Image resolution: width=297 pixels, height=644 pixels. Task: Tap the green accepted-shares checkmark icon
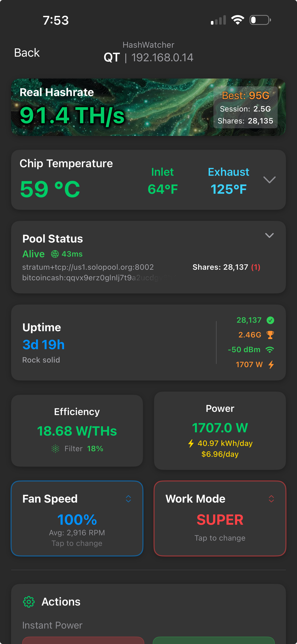tap(270, 320)
